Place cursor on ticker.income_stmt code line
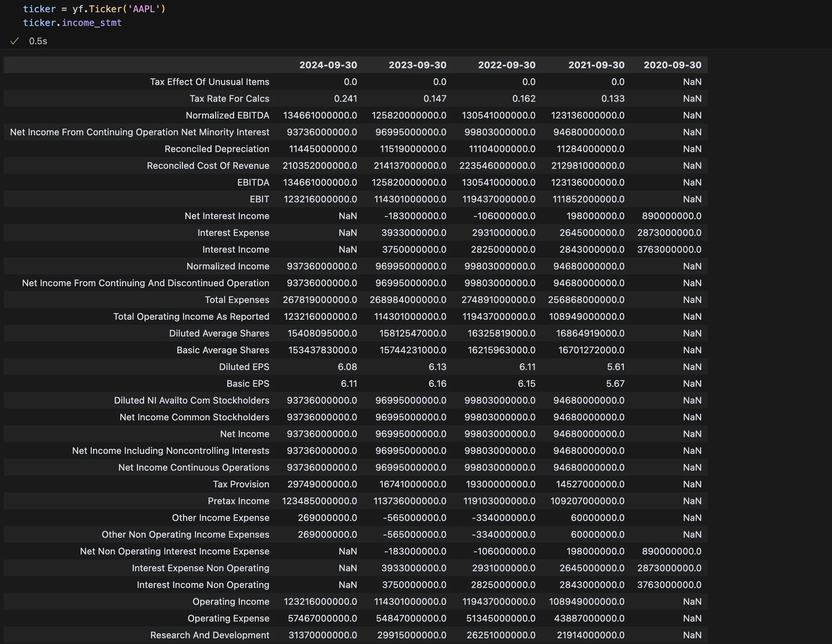This screenshot has width=832, height=644. [x=72, y=23]
